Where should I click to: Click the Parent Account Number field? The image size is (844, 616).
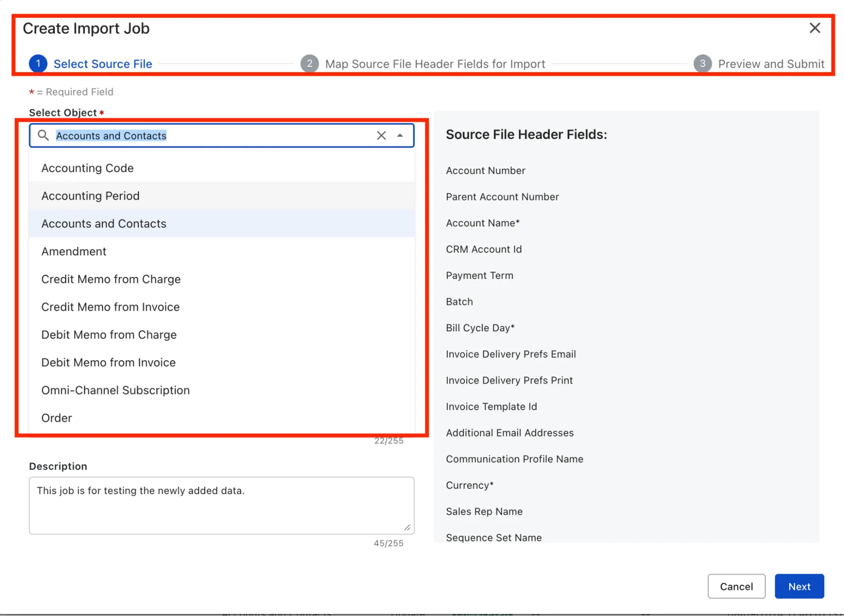[502, 197]
